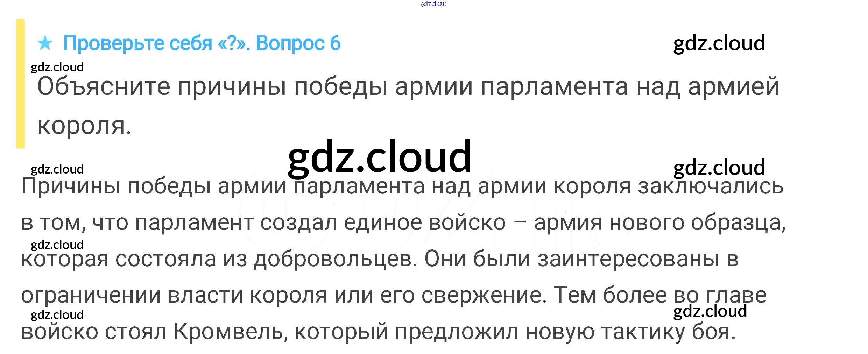Click the yellow vertical bar beside the question
Screen dimensions: 868x354
(21, 84)
